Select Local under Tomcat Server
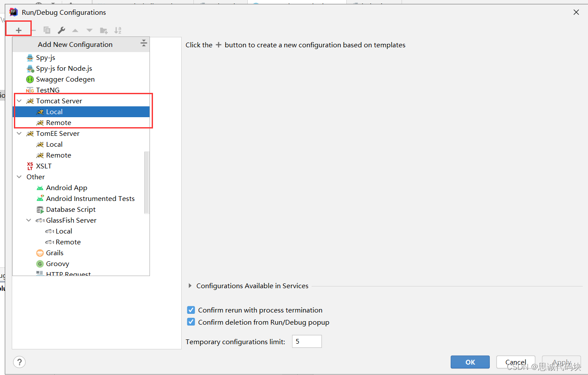Screen dimensions: 588x375 coord(81,112)
